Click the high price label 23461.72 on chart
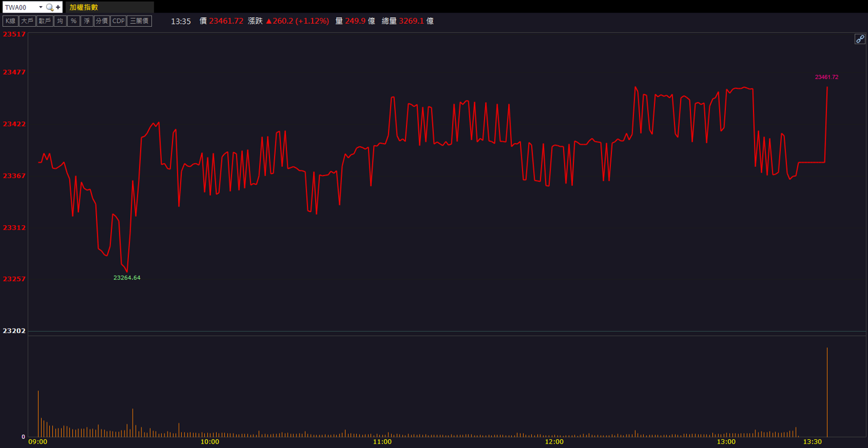Screen dimensions: 868x448 [x=826, y=77]
